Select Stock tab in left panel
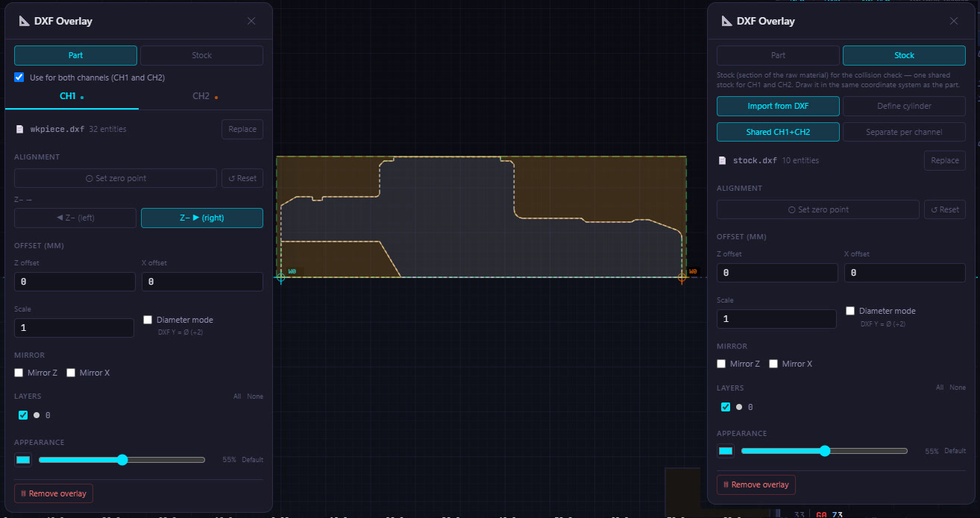The image size is (980, 518). [201, 55]
